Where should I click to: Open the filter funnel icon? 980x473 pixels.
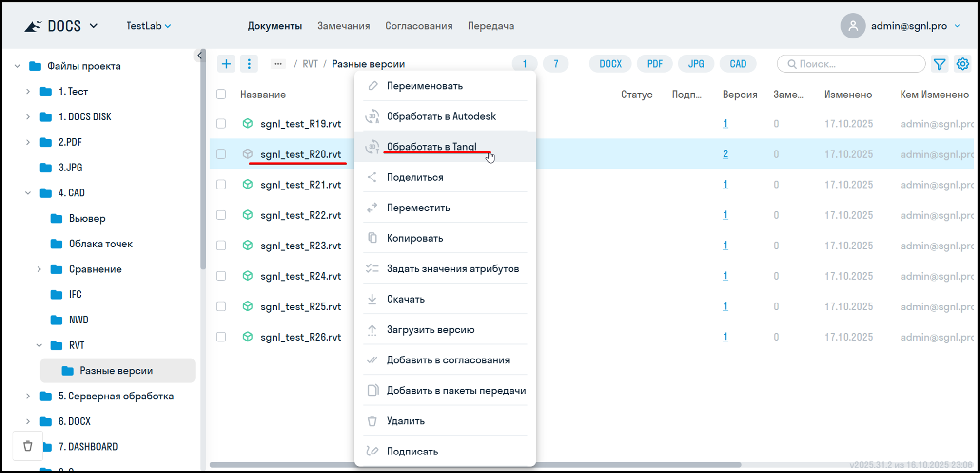click(939, 64)
